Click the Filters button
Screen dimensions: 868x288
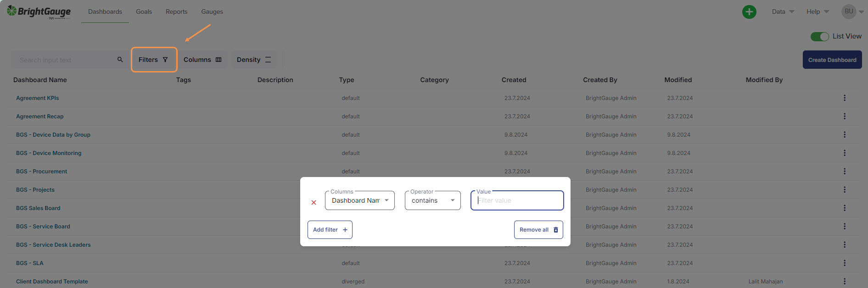tap(154, 60)
